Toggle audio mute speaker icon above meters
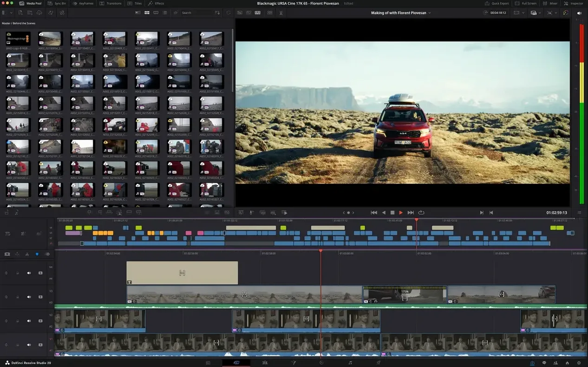This screenshot has height=367, width=588. (x=579, y=13)
